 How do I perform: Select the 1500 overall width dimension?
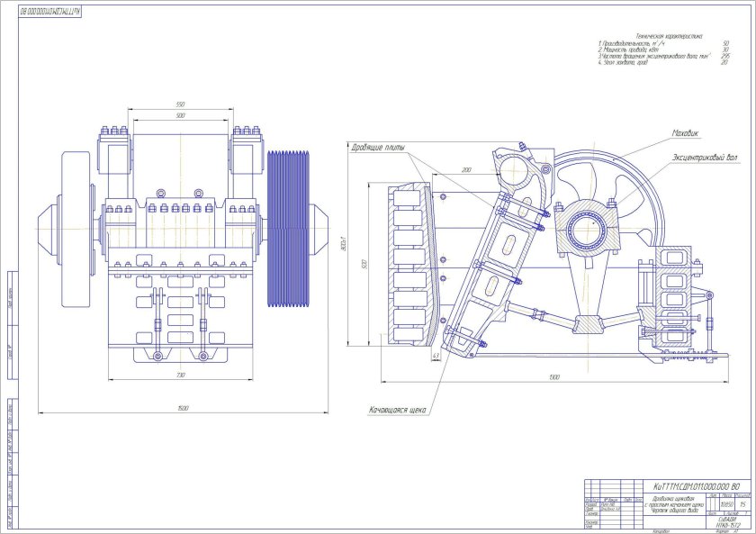click(x=183, y=409)
